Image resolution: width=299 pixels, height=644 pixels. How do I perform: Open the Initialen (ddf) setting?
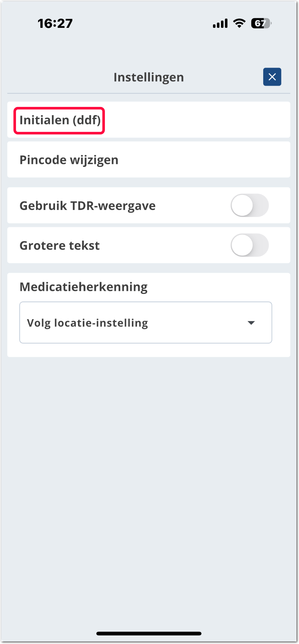[60, 120]
